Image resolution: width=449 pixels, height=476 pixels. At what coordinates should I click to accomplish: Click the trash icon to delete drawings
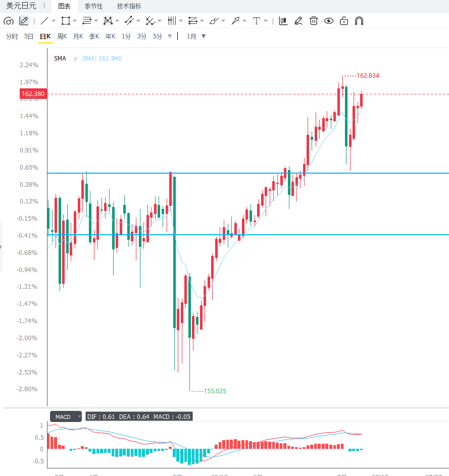tap(314, 21)
